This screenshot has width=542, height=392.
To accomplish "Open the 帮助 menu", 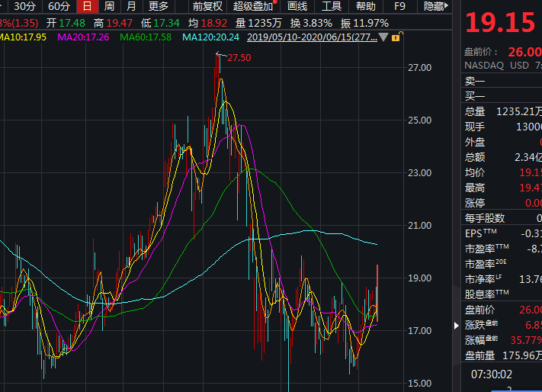I will [x=366, y=6].
